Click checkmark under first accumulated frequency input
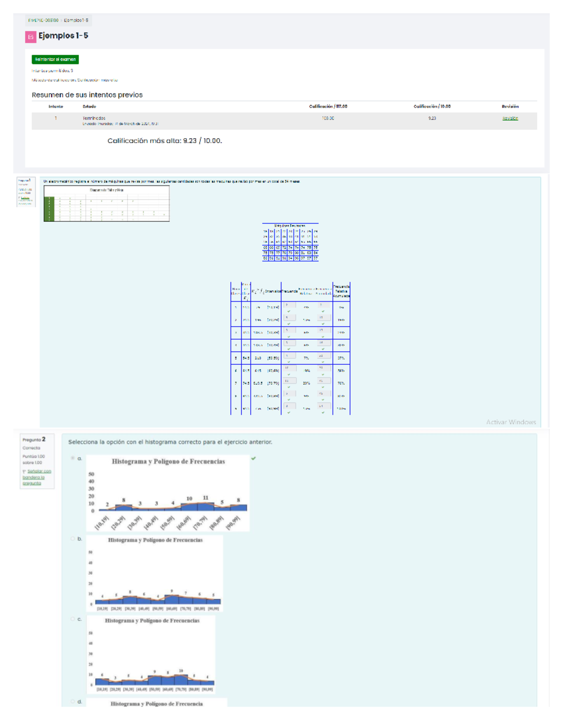 click(x=323, y=311)
